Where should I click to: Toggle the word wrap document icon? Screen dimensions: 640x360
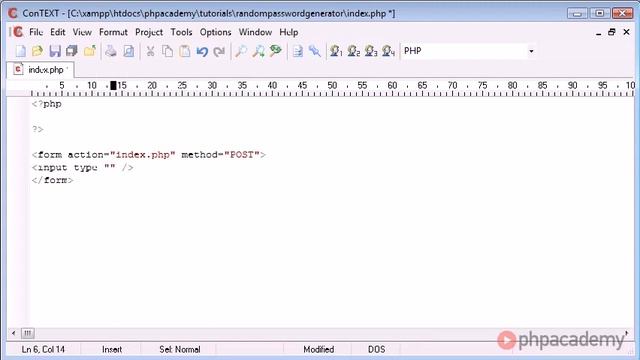298,51
